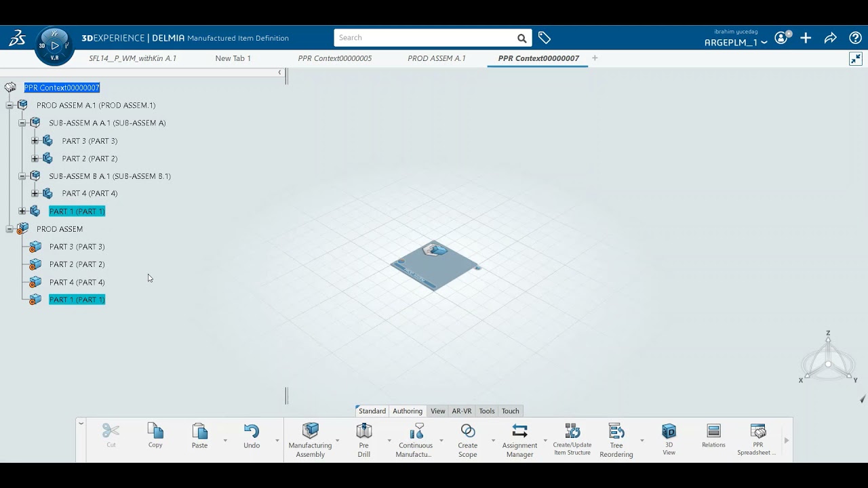Select PART 4 under manufactured PROD ASSEM
The height and width of the screenshot is (488, 868).
(77, 282)
